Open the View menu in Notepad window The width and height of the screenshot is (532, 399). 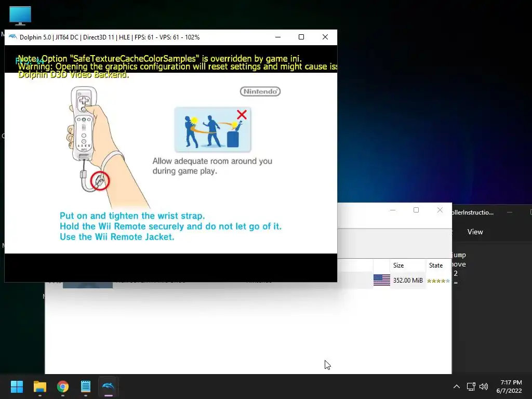coord(475,232)
